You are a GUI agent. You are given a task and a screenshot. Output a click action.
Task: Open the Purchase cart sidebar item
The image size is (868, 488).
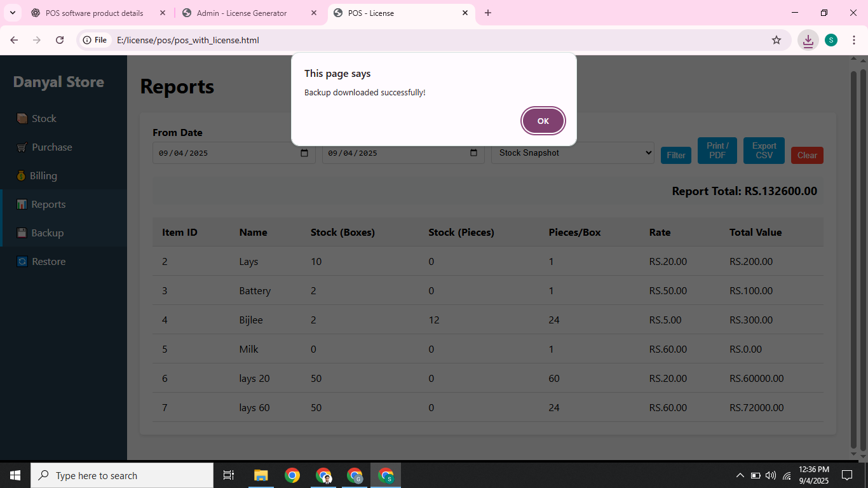click(51, 147)
